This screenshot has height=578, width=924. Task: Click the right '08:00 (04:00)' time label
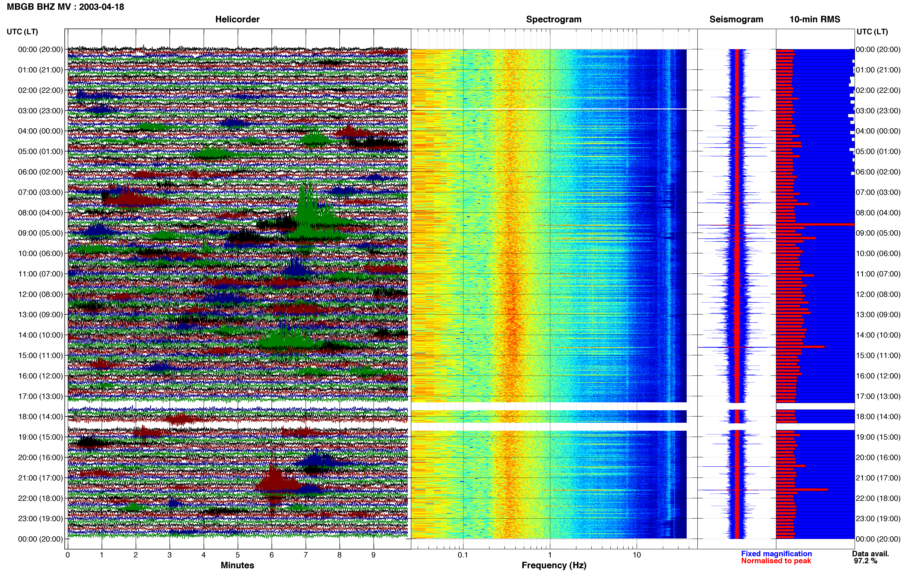tap(878, 212)
